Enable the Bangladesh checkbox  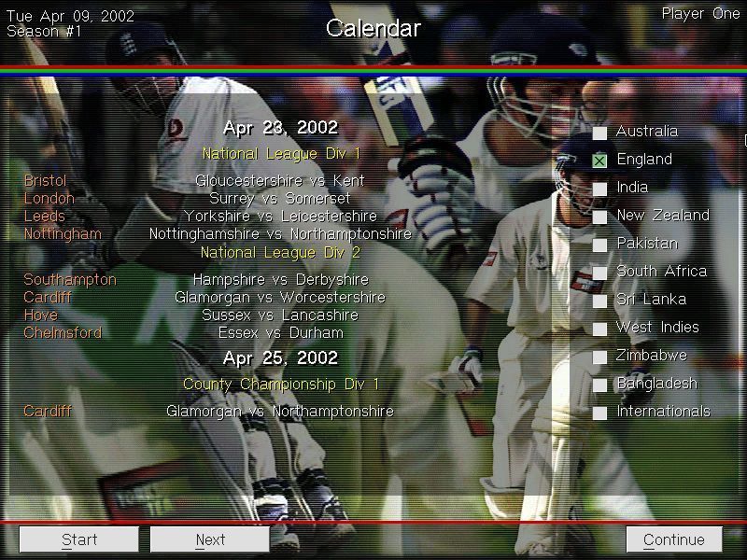coord(599,385)
